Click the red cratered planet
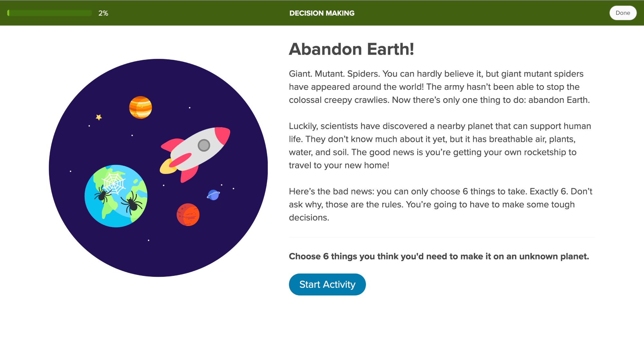The image size is (644, 362). 188,215
